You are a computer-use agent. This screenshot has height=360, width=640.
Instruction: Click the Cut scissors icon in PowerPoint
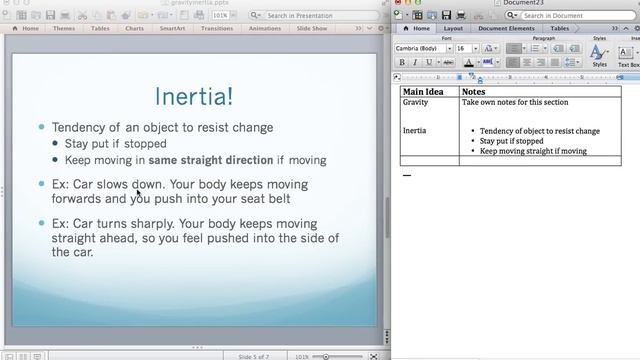(82, 16)
